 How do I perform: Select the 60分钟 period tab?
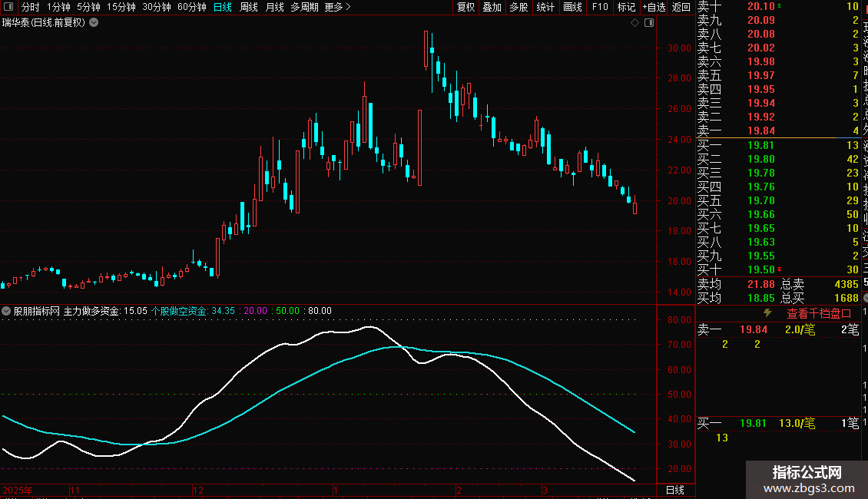(192, 7)
